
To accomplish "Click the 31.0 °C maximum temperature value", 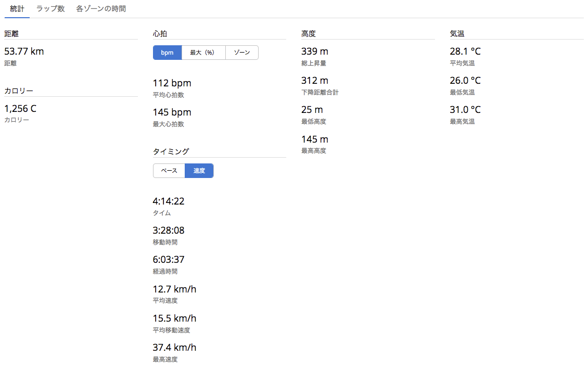I will pos(465,110).
